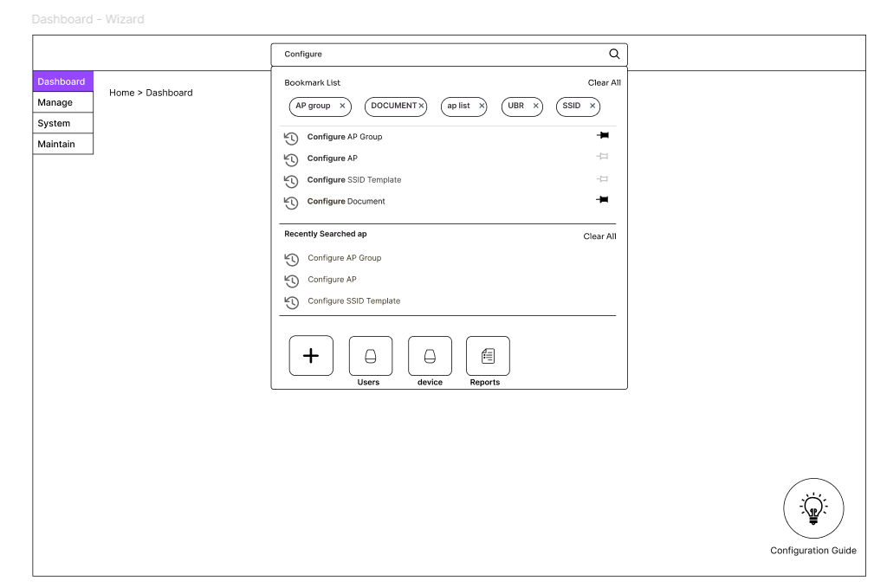Click the search magnifier icon
Viewport: 887px width, 588px height.
point(614,54)
